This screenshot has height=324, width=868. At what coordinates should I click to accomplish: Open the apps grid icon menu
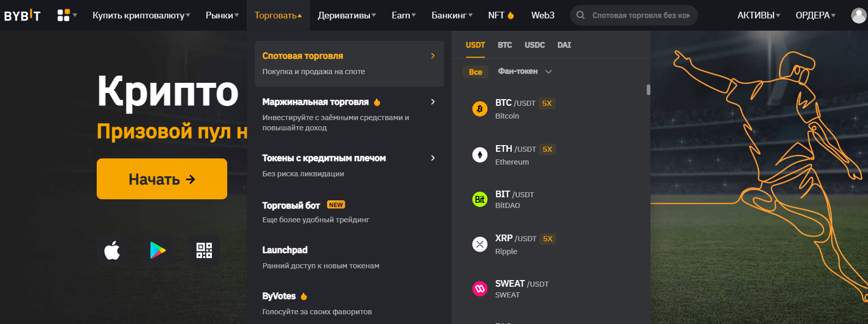(67, 15)
